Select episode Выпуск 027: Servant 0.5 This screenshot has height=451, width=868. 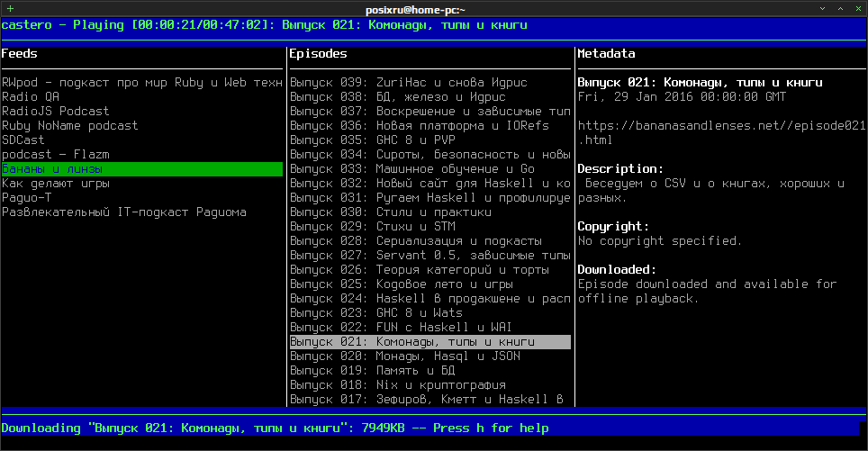[x=430, y=255]
